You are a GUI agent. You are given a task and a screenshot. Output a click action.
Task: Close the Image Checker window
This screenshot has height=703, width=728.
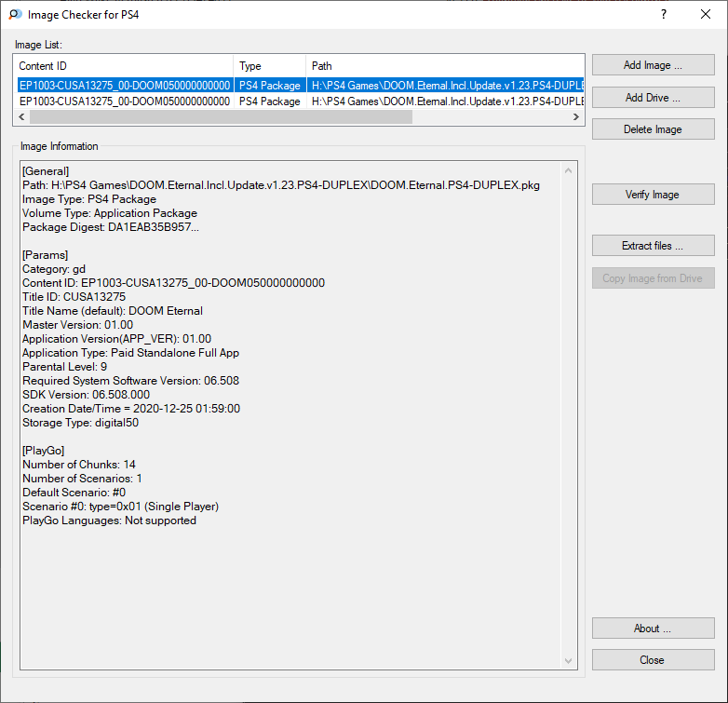pos(706,14)
